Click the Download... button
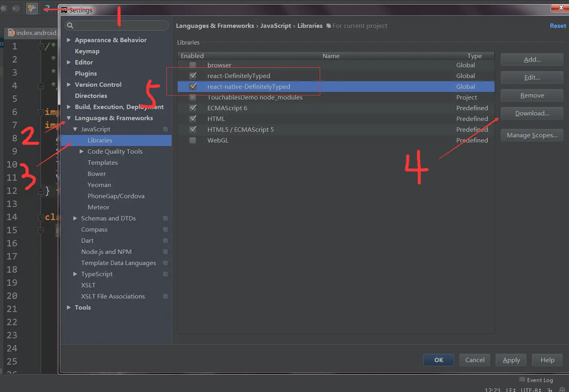 (532, 113)
